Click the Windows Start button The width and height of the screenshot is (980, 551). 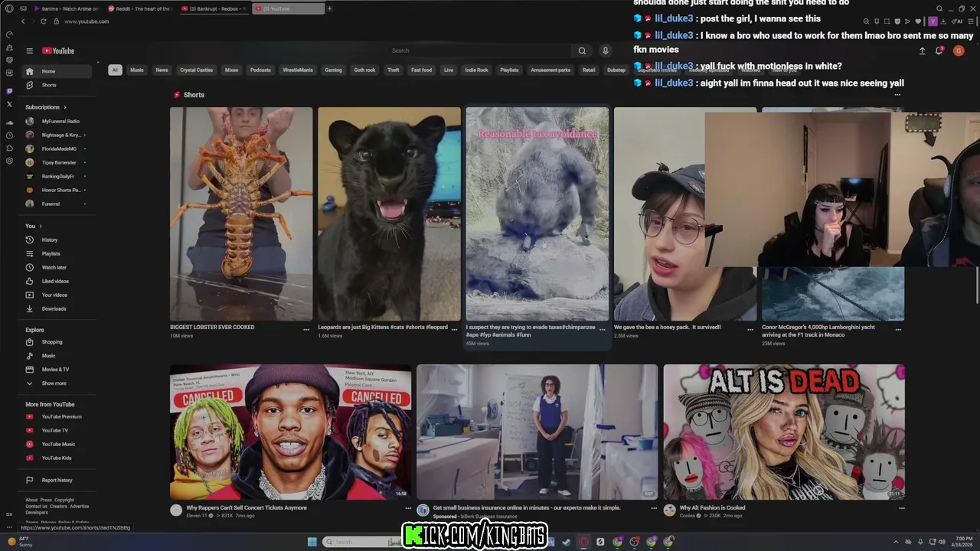pyautogui.click(x=312, y=542)
